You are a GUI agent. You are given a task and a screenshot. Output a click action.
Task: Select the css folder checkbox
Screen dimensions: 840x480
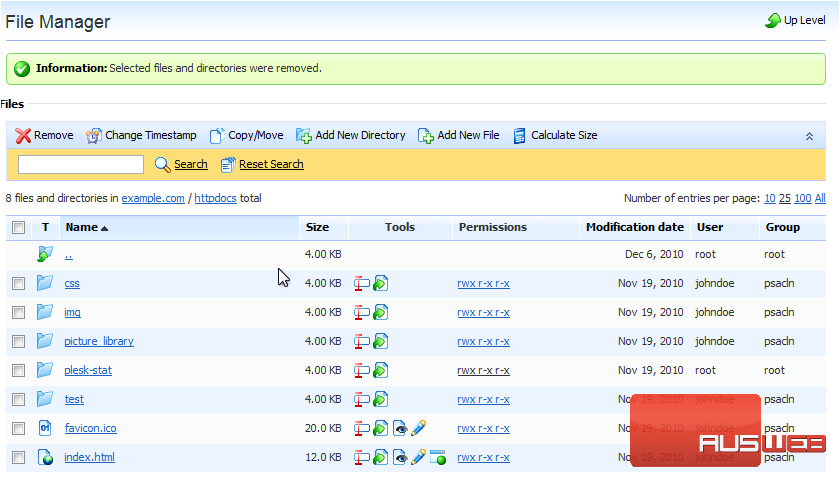click(x=19, y=283)
